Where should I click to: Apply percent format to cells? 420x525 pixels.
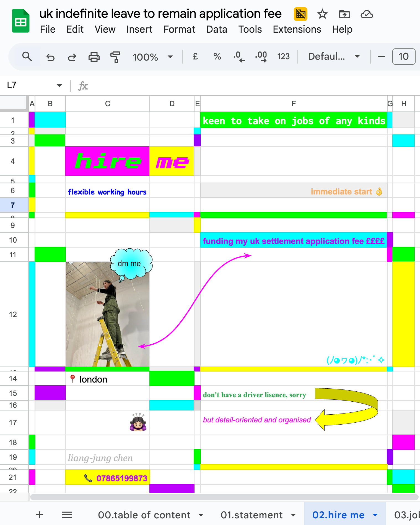point(217,57)
